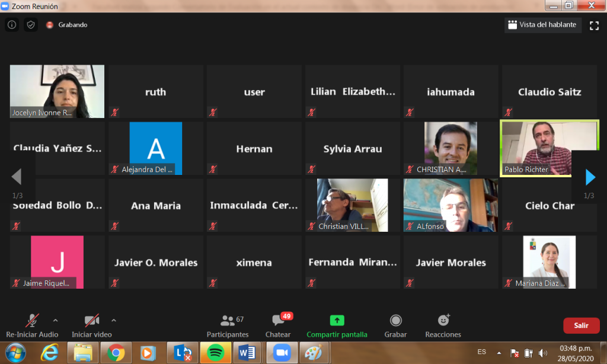Open the Participantes panel
The image size is (607, 364).
(228, 321)
